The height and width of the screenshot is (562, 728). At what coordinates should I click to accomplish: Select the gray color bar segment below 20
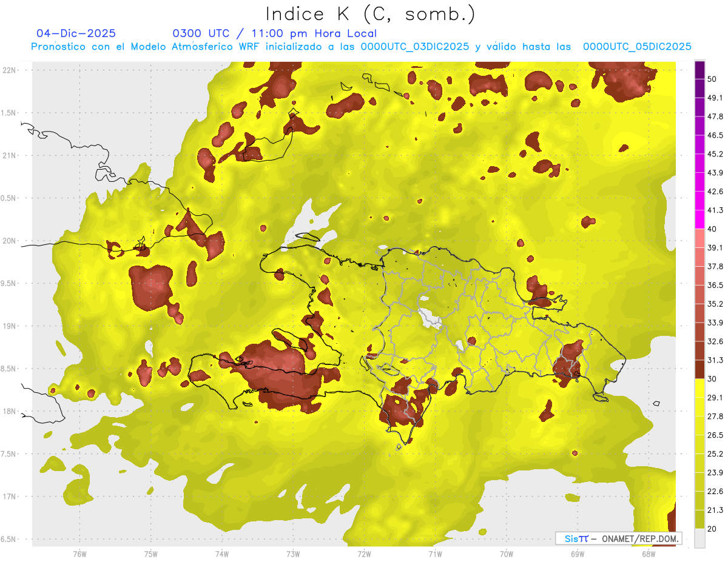point(699,538)
